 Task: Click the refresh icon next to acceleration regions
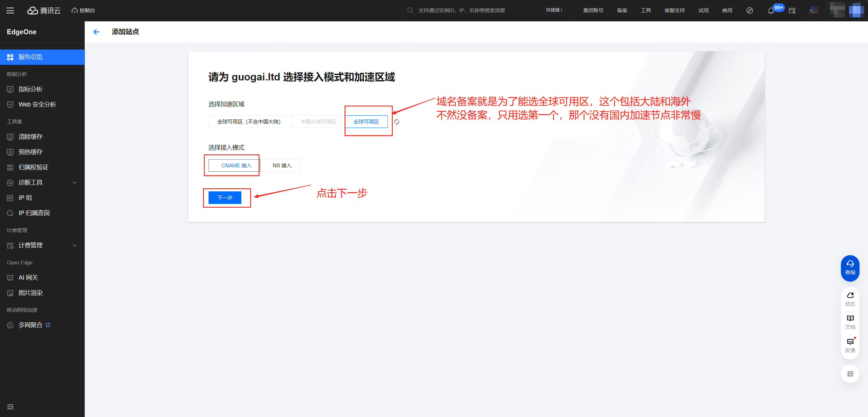tap(397, 122)
